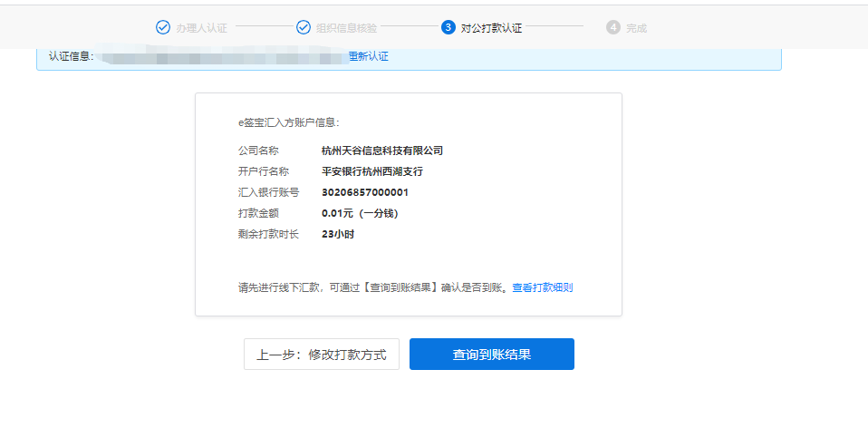Open the 打款细则 link
The image size is (868, 428).
click(x=553, y=287)
